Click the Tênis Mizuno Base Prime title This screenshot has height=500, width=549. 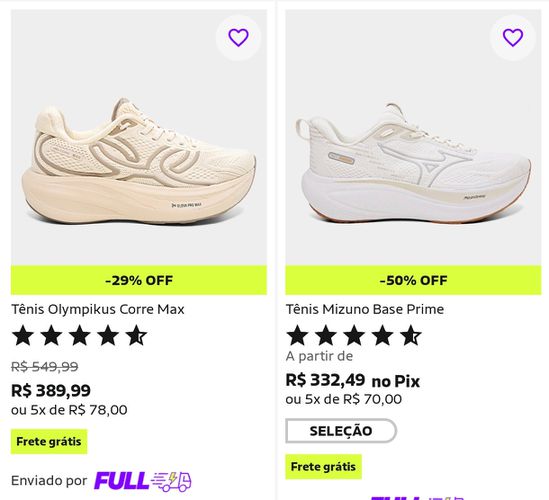(365, 309)
